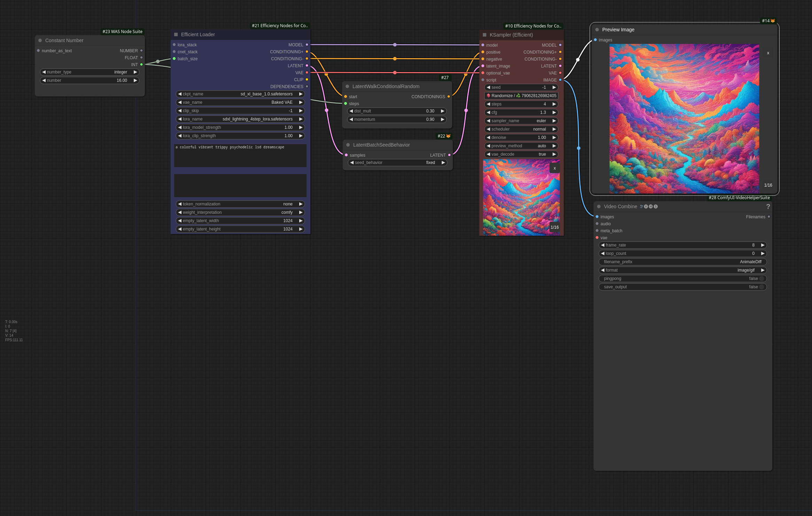Click the Video Combine node collapse dot
Screen dimensions: 812x516
[599, 206]
